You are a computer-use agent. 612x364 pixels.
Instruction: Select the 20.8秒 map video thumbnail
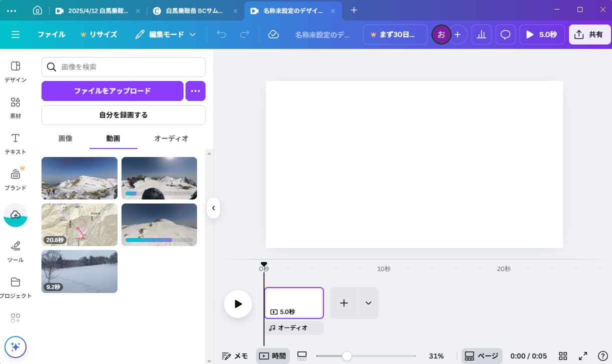point(79,224)
